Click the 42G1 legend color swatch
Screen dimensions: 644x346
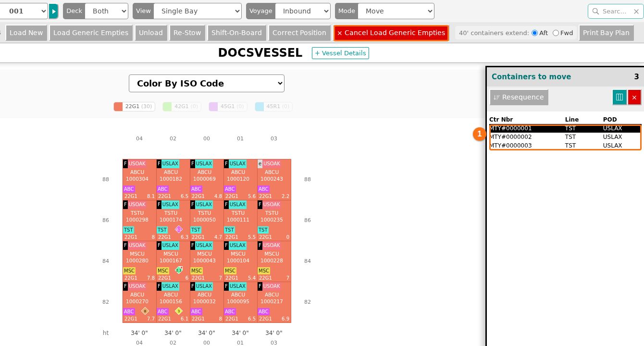tap(167, 107)
